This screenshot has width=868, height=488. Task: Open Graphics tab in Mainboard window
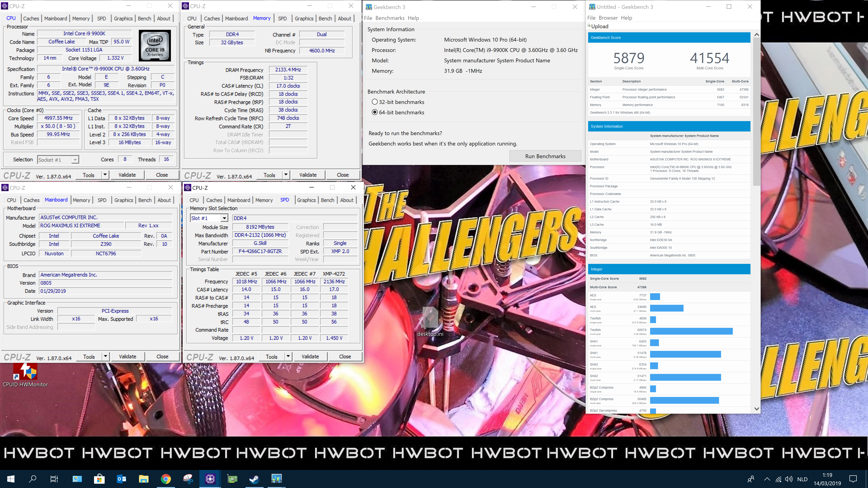(x=124, y=200)
